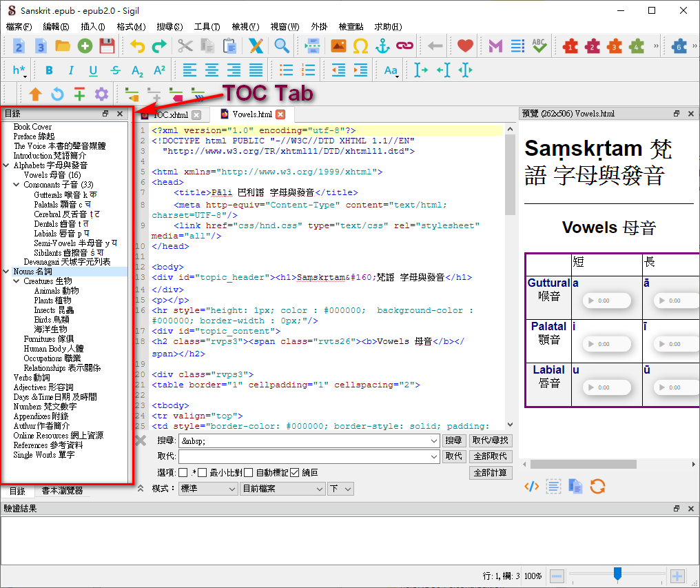This screenshot has height=588, width=700.
Task: Click the zoom in plus button
Action: coord(677,576)
